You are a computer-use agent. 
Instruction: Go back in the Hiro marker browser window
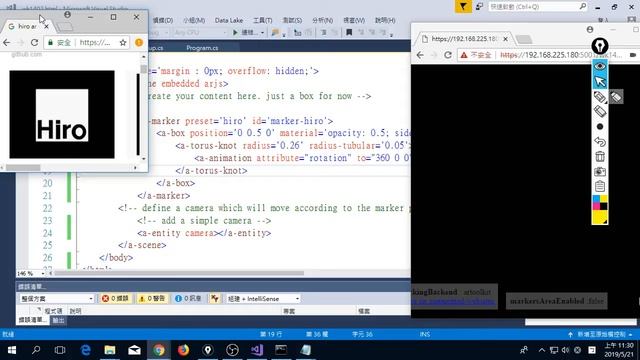pyautogui.click(x=7, y=42)
